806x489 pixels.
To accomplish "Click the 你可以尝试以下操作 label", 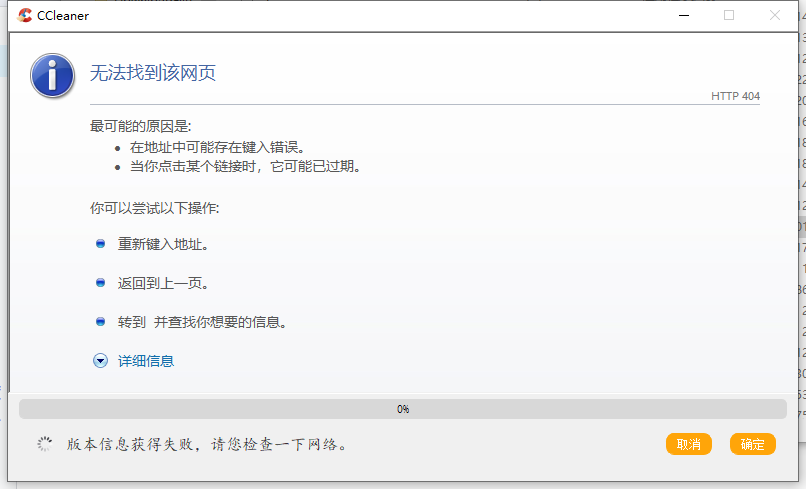I will (x=155, y=208).
